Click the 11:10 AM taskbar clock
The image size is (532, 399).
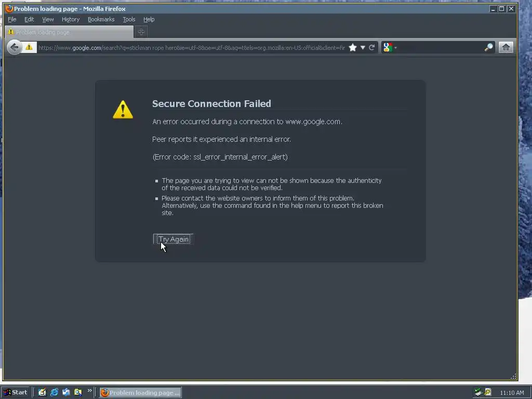point(512,393)
